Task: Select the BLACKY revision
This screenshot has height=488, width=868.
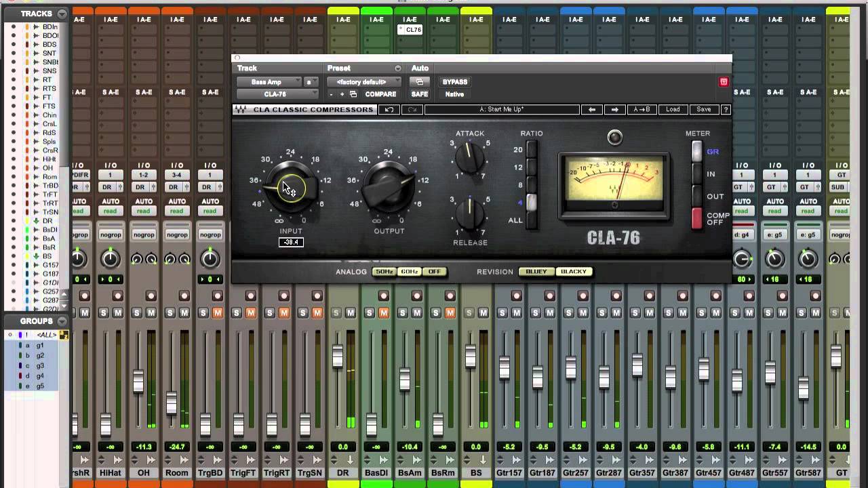Action: (574, 272)
